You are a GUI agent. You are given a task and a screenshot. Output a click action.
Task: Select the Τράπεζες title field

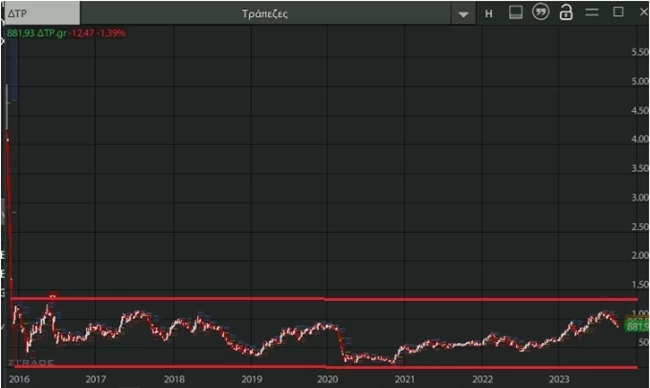click(265, 14)
